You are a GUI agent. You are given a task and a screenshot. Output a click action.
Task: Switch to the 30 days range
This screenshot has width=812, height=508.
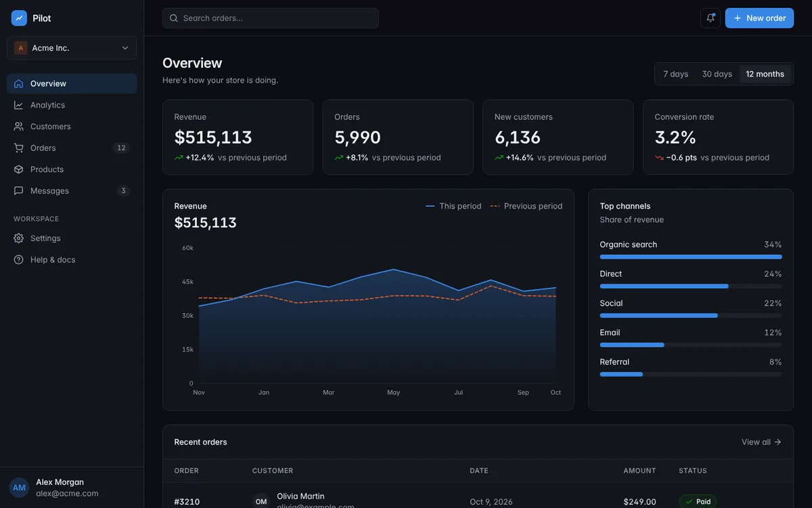[x=717, y=74]
